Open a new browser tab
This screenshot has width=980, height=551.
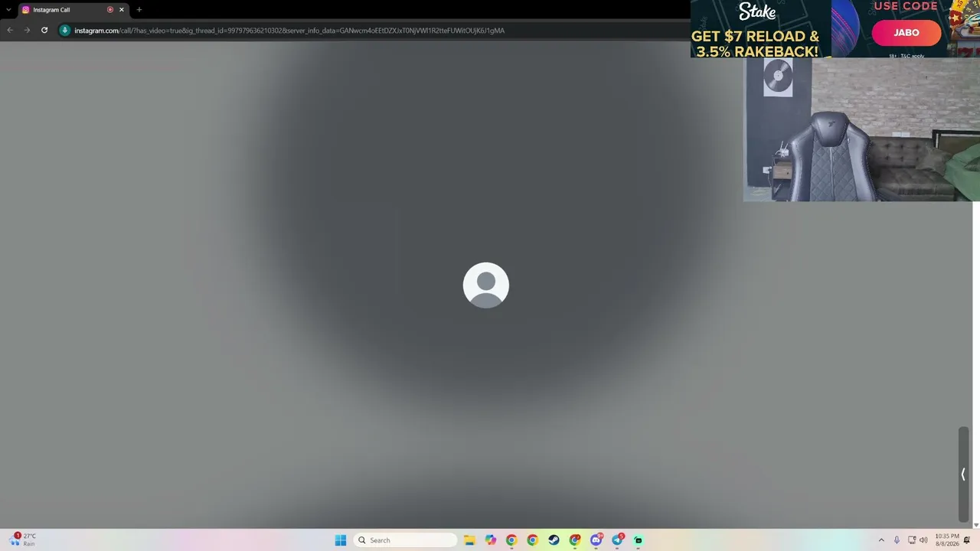[x=139, y=10]
